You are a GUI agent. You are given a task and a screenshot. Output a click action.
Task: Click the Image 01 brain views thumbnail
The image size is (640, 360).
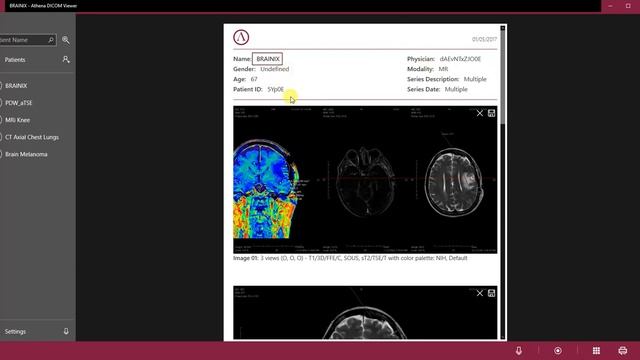365,180
